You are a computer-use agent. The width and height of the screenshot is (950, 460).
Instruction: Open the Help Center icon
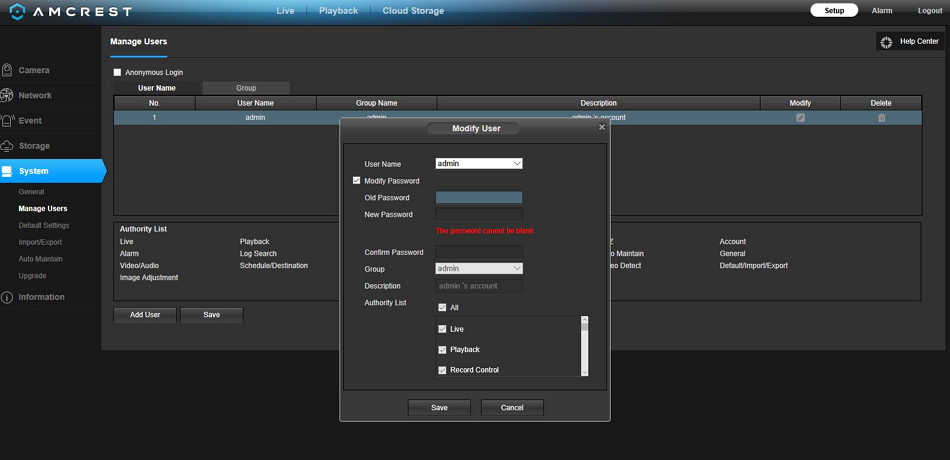886,42
